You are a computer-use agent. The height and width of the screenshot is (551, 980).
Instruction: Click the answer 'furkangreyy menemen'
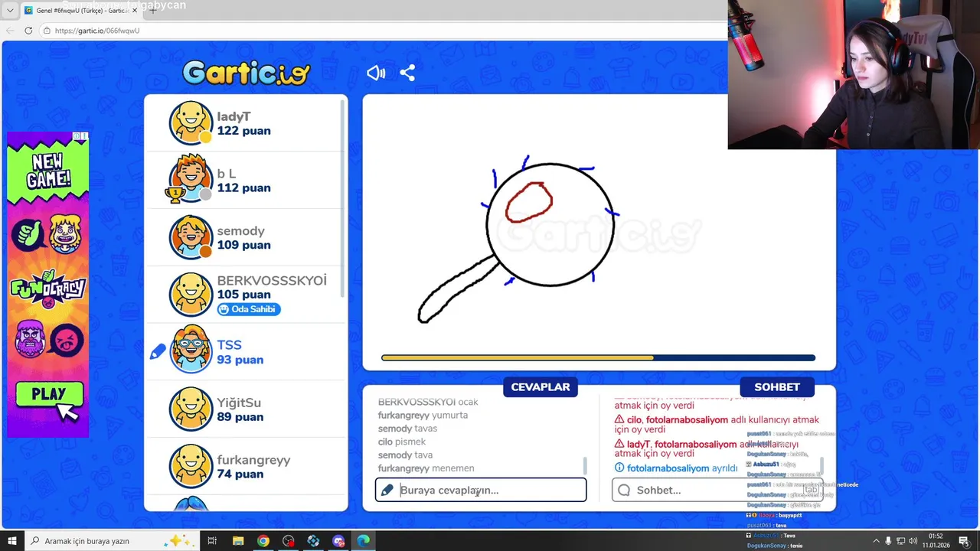[x=426, y=468]
